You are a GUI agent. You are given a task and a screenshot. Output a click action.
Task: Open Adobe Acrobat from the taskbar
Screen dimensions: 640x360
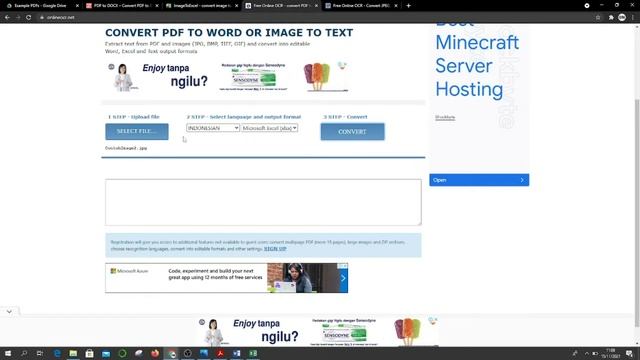click(220, 353)
